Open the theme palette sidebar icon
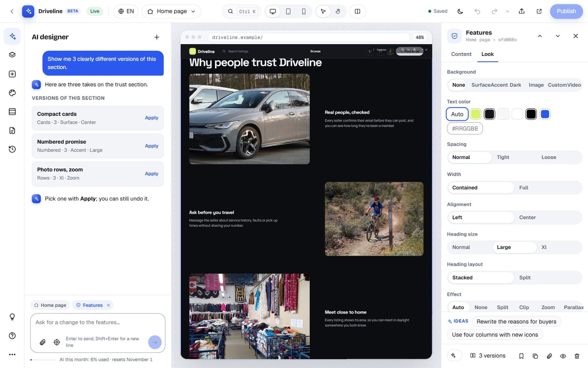 point(12,93)
